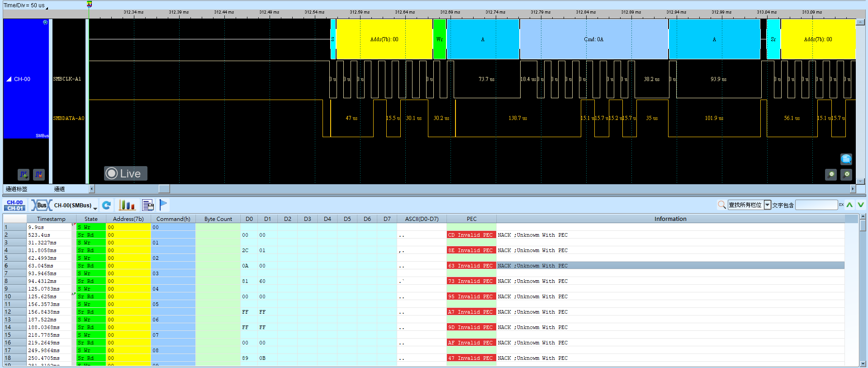868x368 pixels.
Task: Open CH-00 channel settings gear
Action: coord(45,22)
